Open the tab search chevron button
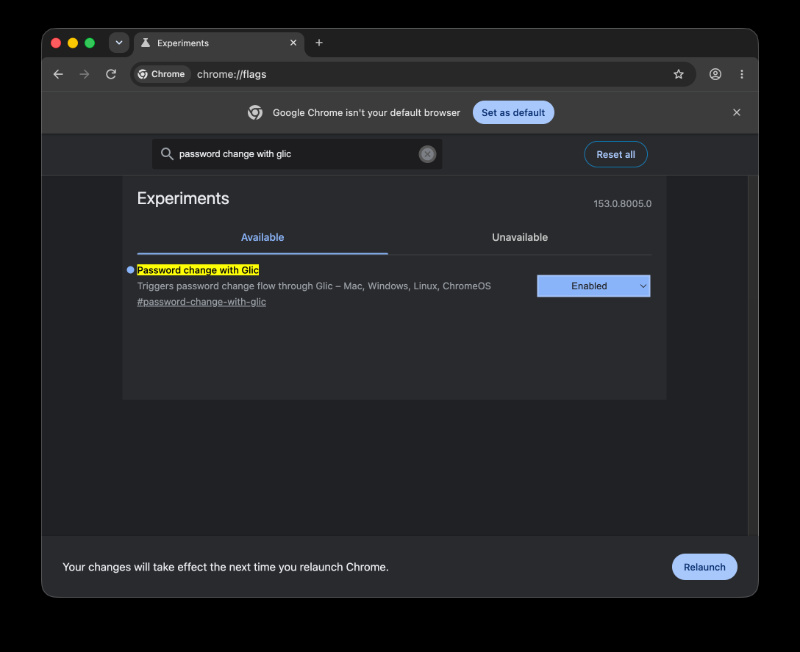The image size is (800, 652). tap(119, 43)
